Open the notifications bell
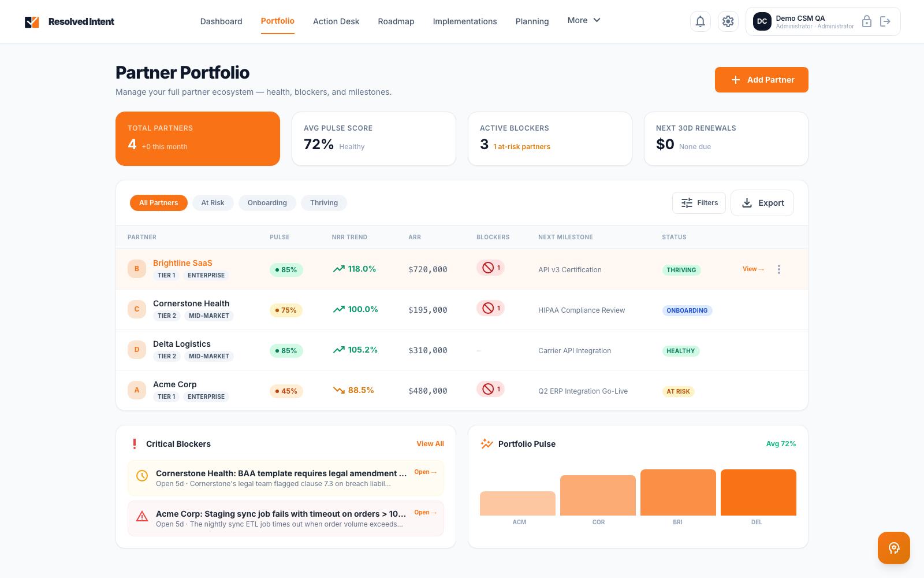Screen dimensions: 924x578 (700, 21)
